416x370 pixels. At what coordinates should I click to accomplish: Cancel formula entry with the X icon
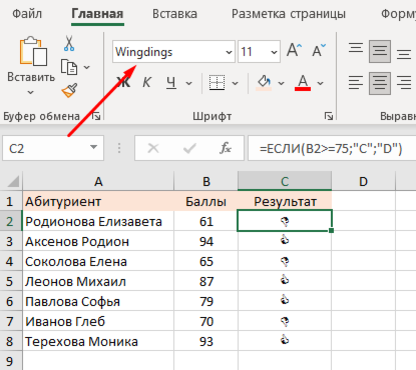pyautogui.click(x=153, y=148)
